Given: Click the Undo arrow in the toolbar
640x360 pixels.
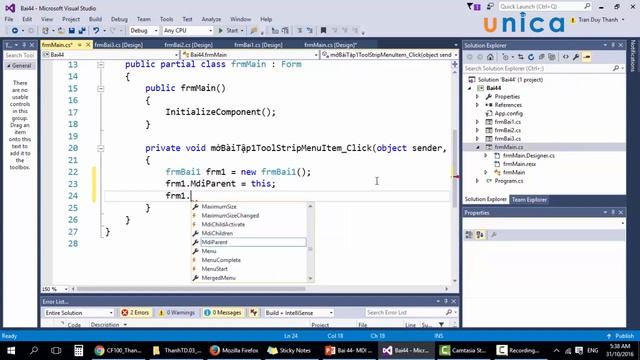Looking at the screenshot, I should (96, 31).
